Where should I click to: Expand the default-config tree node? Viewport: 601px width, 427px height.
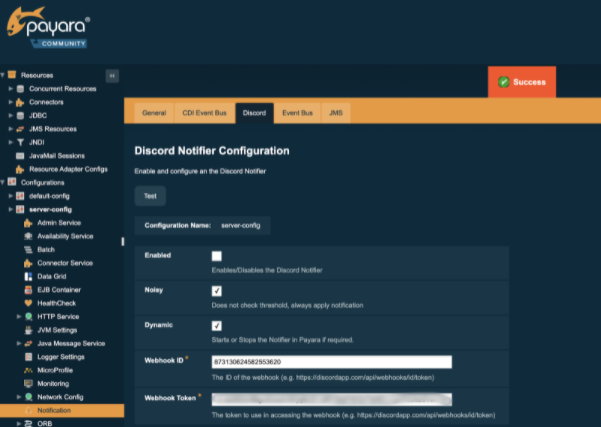click(x=10, y=196)
